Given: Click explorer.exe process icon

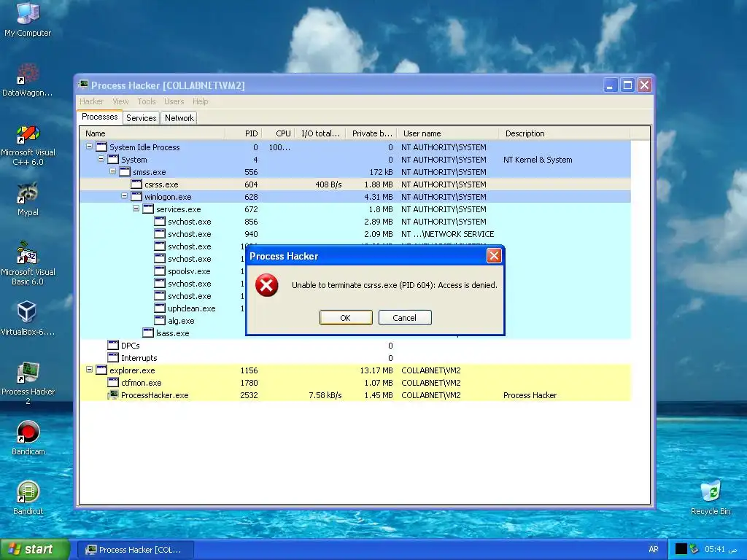Looking at the screenshot, I should tap(101, 370).
